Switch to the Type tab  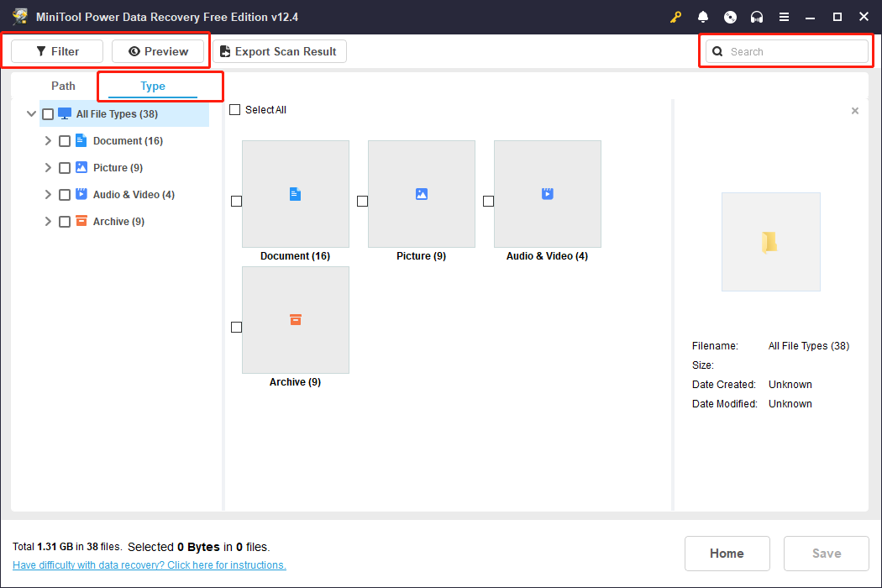[x=152, y=86]
